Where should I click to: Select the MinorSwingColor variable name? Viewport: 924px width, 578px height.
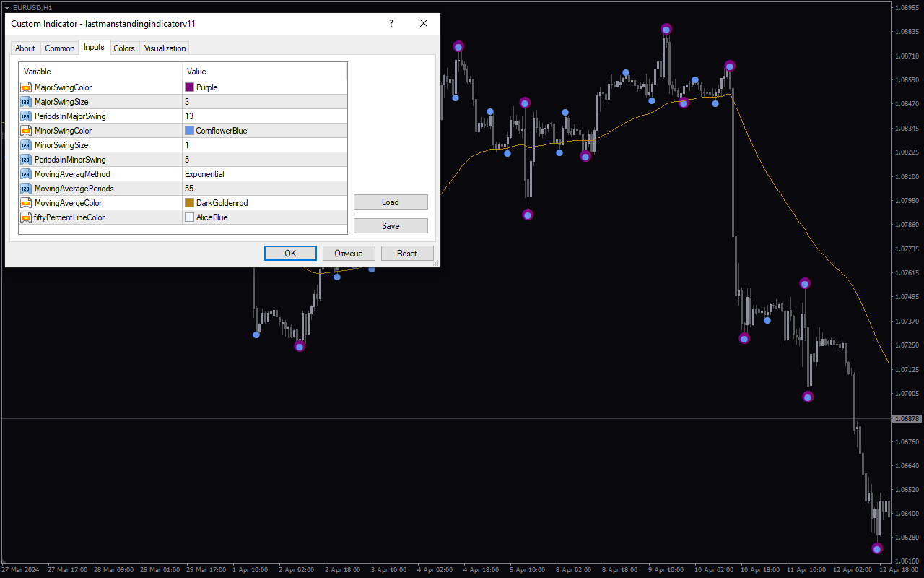(63, 131)
